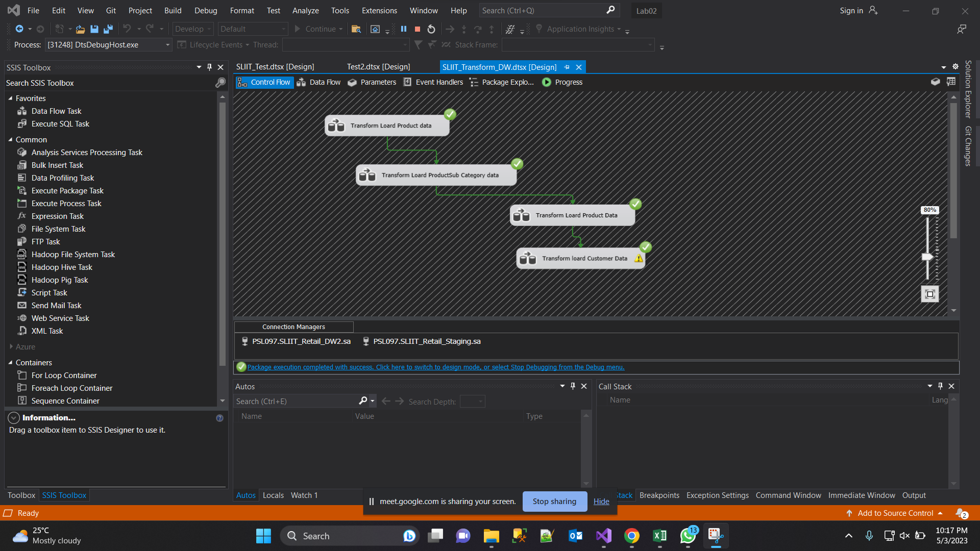The image size is (980, 551).
Task: Click the Break All pause icon
Action: tap(404, 29)
